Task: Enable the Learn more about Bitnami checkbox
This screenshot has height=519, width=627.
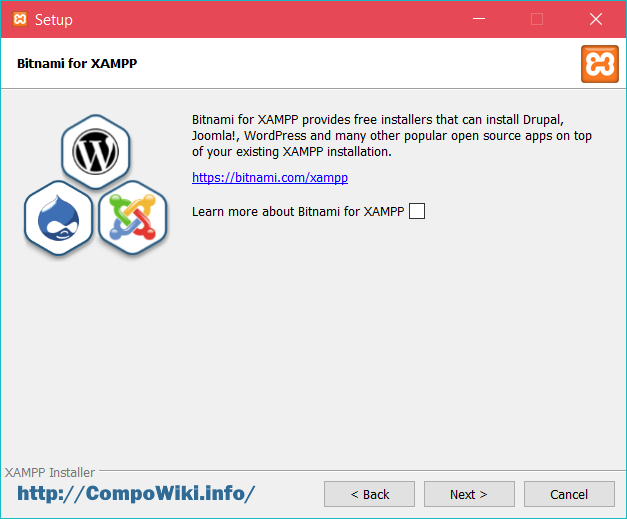Action: point(417,211)
